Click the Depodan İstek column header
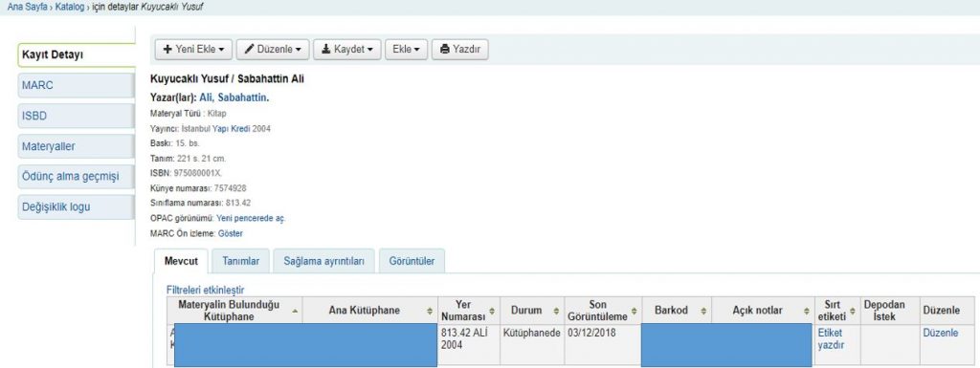Viewport: 980px width, 368px height. point(890,311)
